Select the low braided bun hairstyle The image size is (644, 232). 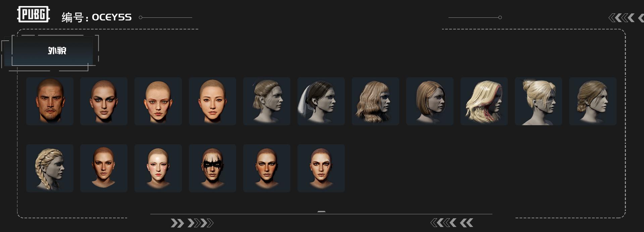click(593, 101)
